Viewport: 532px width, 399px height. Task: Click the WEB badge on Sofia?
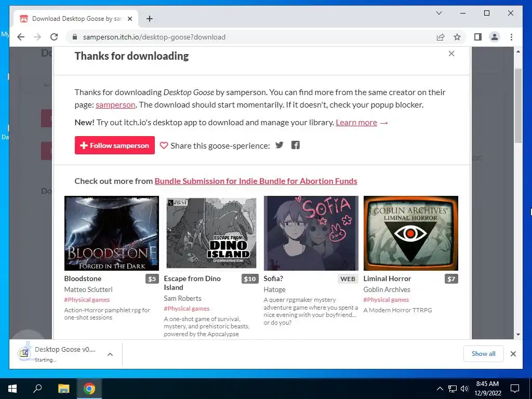[348, 279]
